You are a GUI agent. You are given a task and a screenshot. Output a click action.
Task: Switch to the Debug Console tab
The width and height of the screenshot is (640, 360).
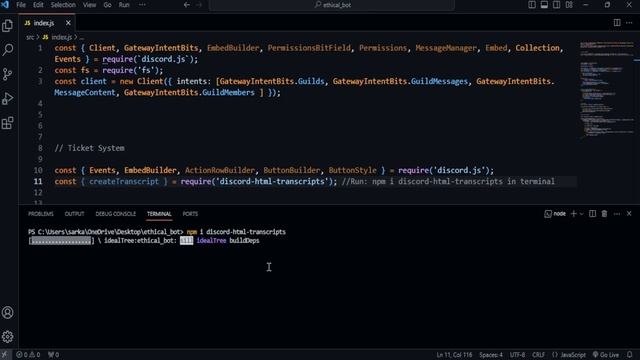116,214
